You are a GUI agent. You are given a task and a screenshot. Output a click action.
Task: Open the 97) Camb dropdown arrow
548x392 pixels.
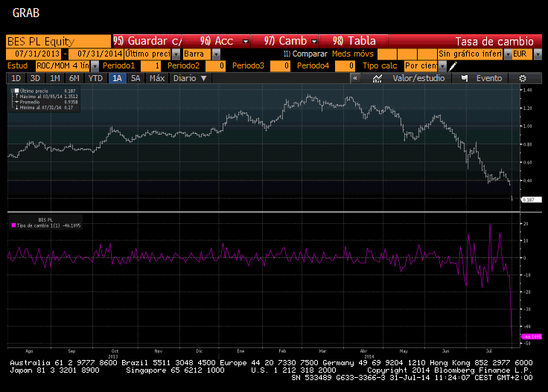314,42
